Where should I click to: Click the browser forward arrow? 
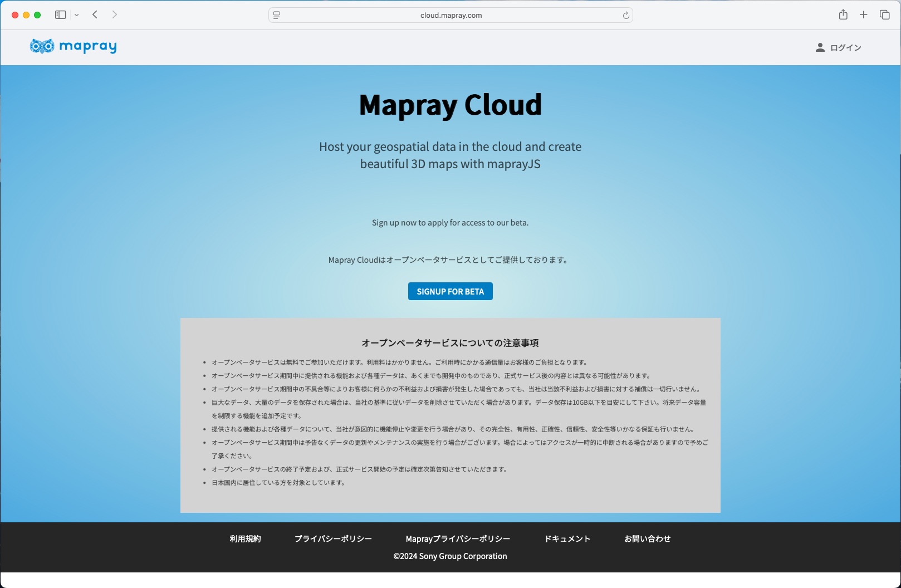pyautogui.click(x=115, y=15)
